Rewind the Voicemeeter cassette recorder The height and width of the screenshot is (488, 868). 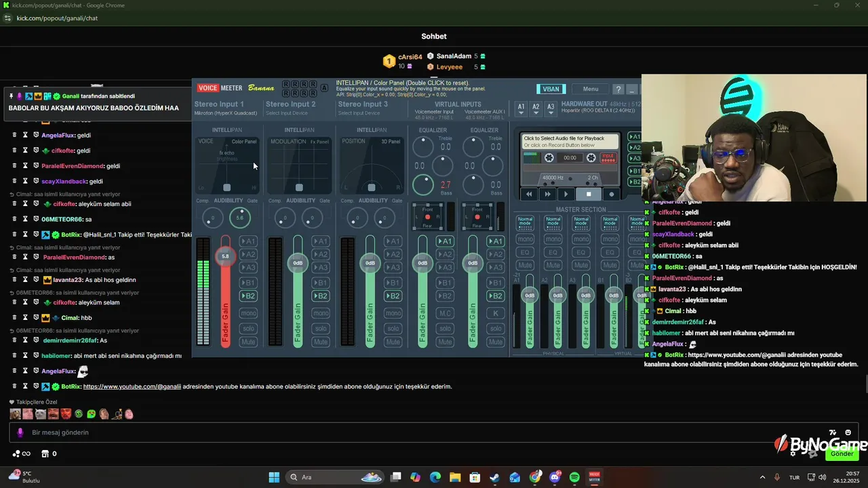[529, 194]
